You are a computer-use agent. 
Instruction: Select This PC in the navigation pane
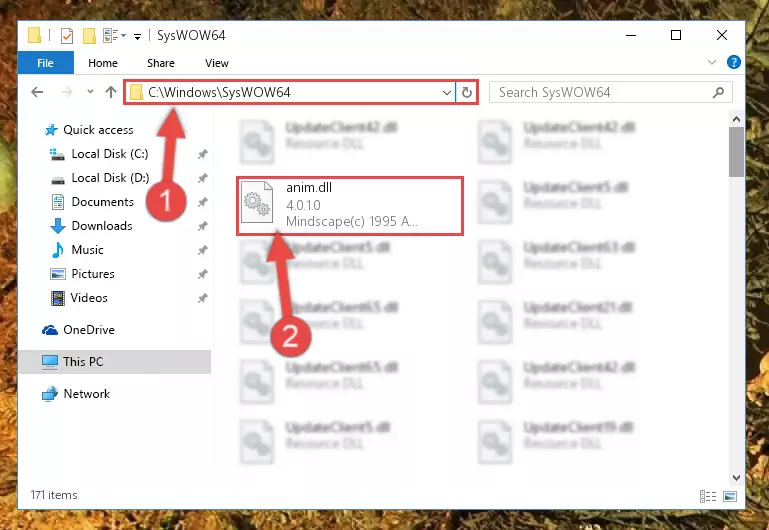tap(115, 362)
